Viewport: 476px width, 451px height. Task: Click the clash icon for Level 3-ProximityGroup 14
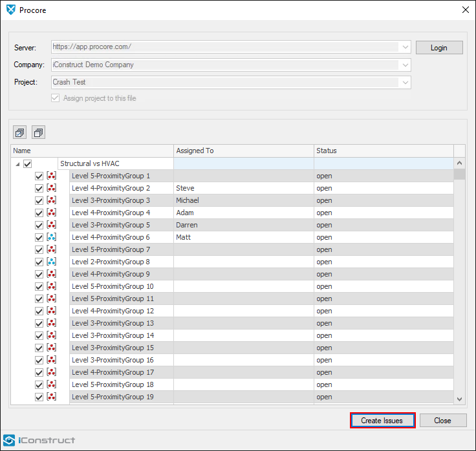coord(52,335)
